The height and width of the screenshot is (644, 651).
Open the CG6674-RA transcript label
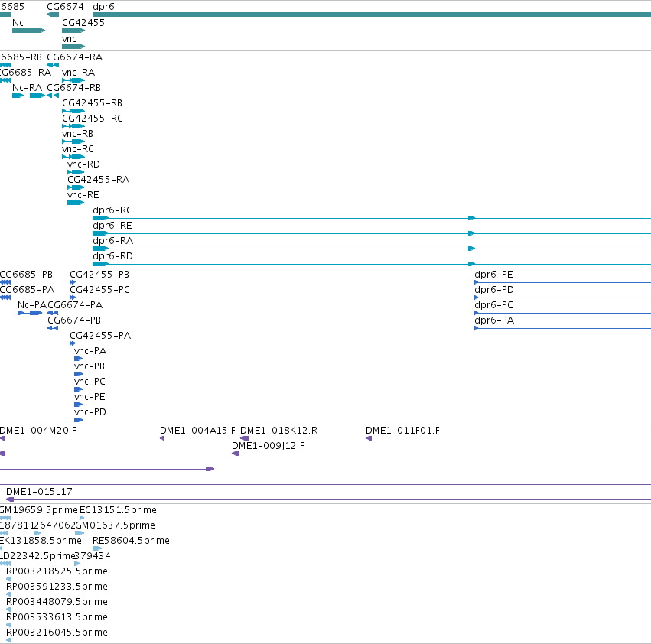coord(75,57)
